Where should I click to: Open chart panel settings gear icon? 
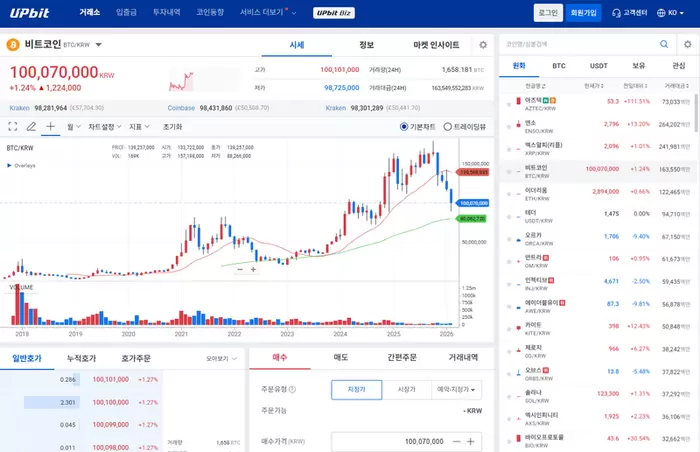point(483,45)
